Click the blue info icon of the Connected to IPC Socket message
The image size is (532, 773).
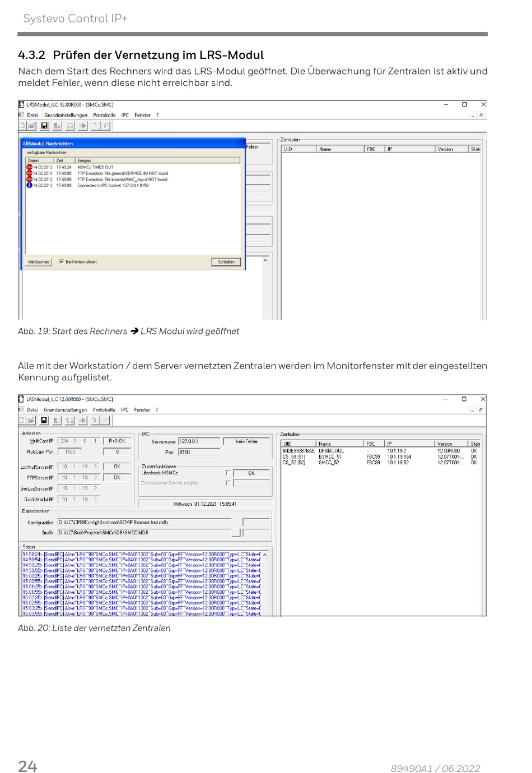(x=29, y=185)
